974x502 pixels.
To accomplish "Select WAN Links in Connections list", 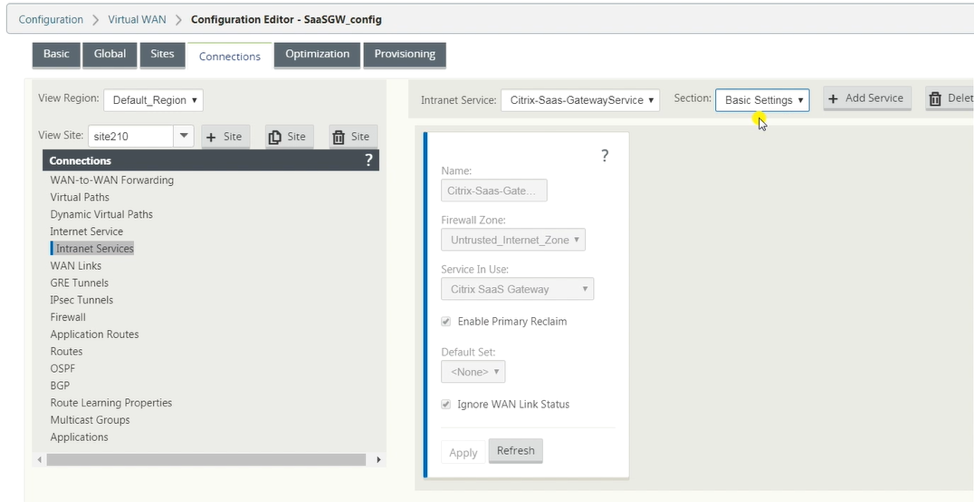I will [x=76, y=266].
